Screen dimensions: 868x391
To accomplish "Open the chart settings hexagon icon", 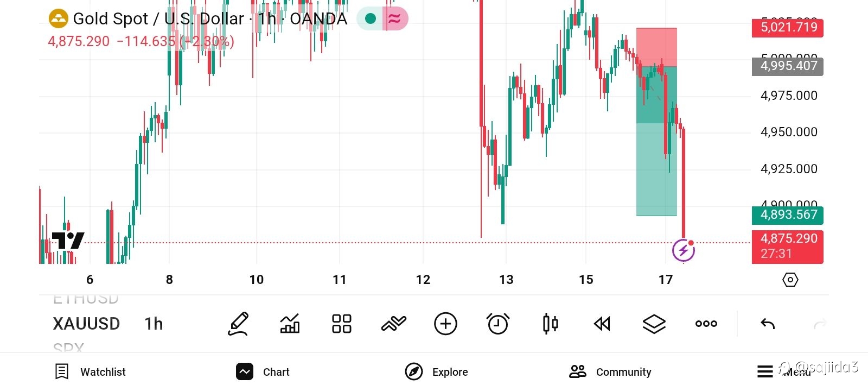I will 790,280.
